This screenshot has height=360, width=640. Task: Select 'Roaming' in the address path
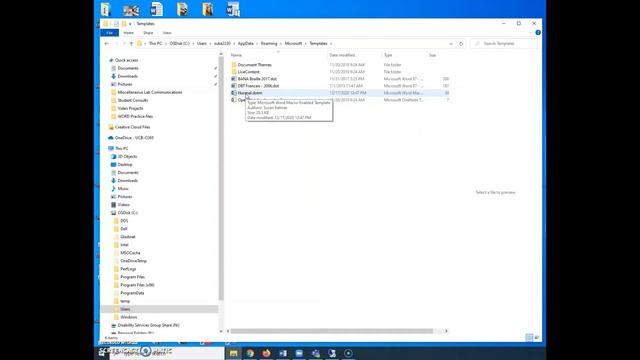(x=269, y=44)
